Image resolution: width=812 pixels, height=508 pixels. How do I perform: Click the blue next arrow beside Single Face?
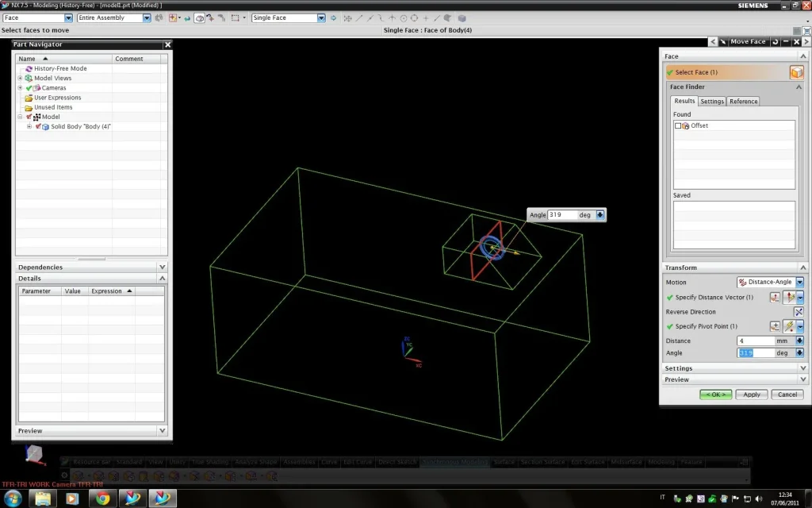[334, 18]
